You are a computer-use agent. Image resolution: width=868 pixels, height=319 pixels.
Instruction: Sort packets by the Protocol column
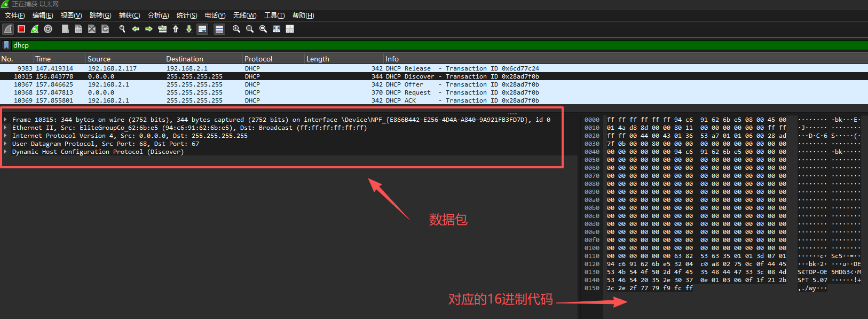click(x=258, y=59)
